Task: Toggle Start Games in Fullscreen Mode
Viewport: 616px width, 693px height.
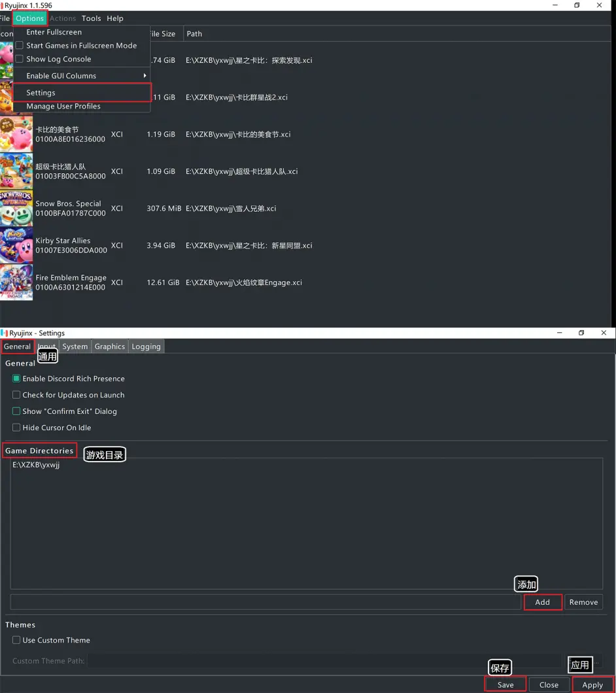Action: pos(20,46)
